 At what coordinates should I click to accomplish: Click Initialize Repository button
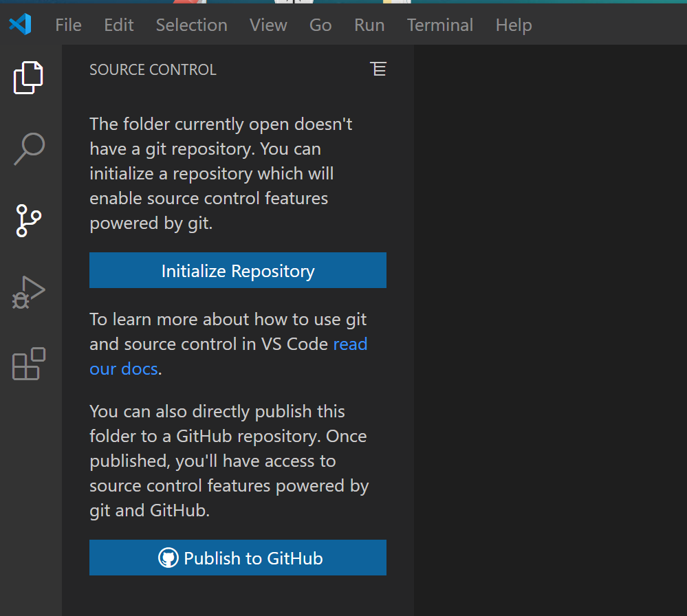click(x=238, y=270)
